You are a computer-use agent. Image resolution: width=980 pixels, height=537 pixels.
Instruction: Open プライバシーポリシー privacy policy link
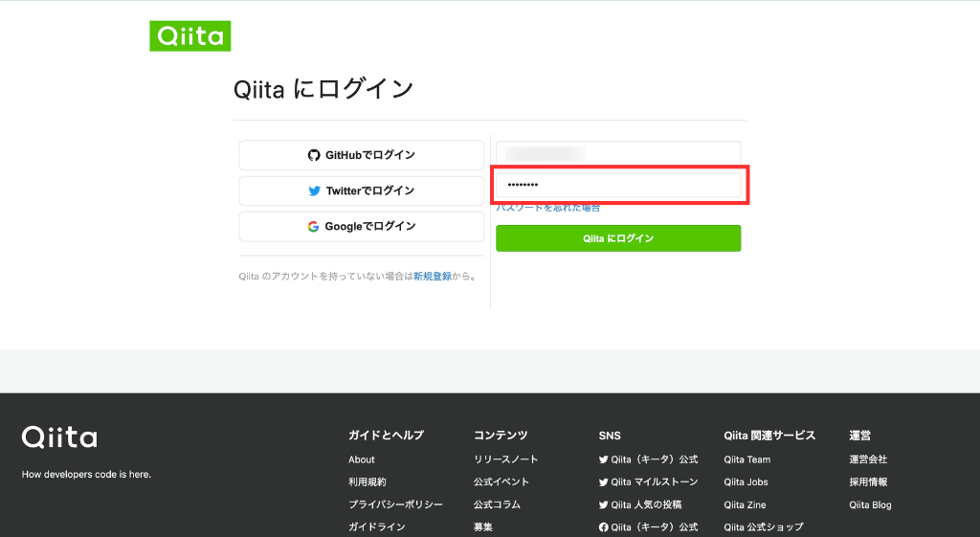[x=395, y=504]
